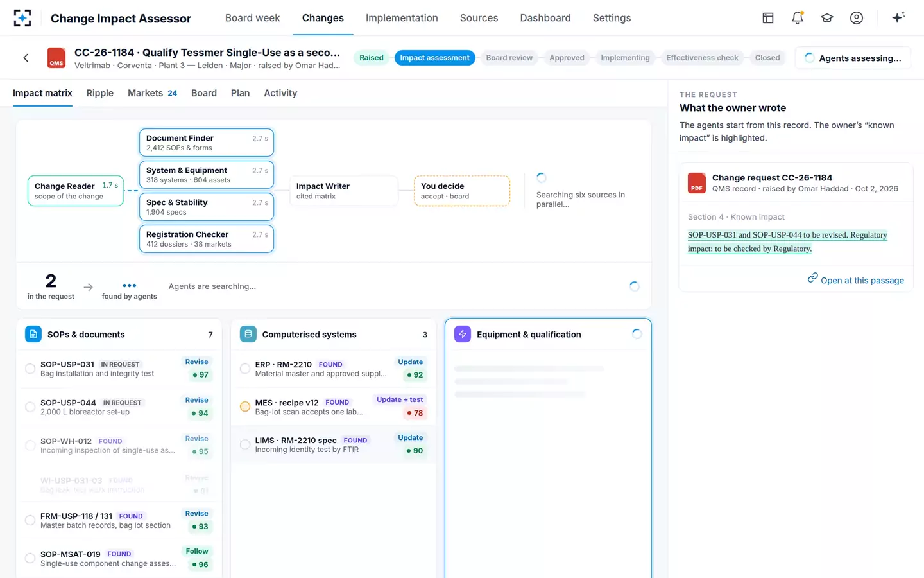
Task: Select the Registration Checker agent node
Action: (x=207, y=239)
